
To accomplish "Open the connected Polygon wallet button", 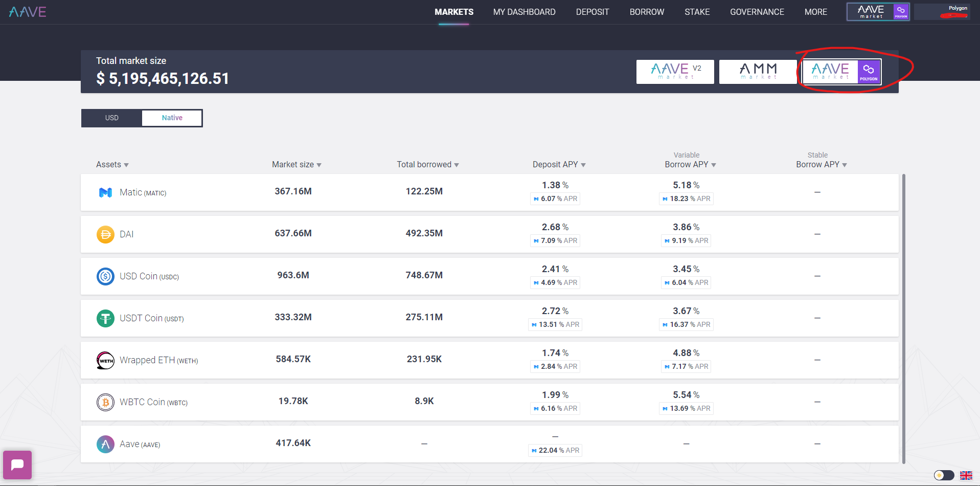I will pos(942,12).
